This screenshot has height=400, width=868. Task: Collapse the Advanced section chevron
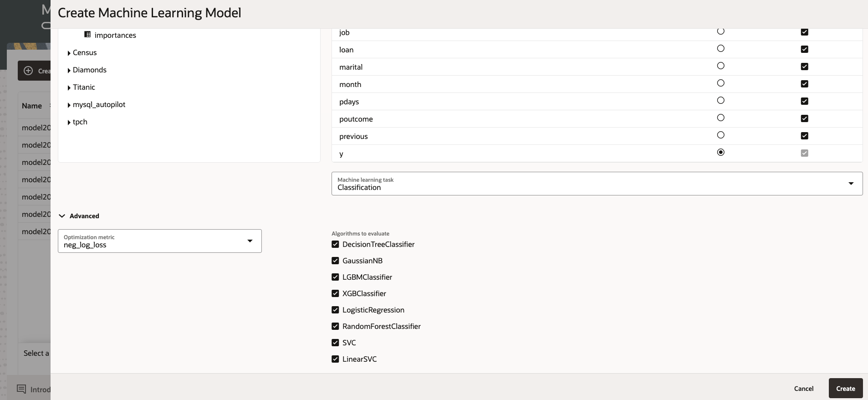pos(62,216)
